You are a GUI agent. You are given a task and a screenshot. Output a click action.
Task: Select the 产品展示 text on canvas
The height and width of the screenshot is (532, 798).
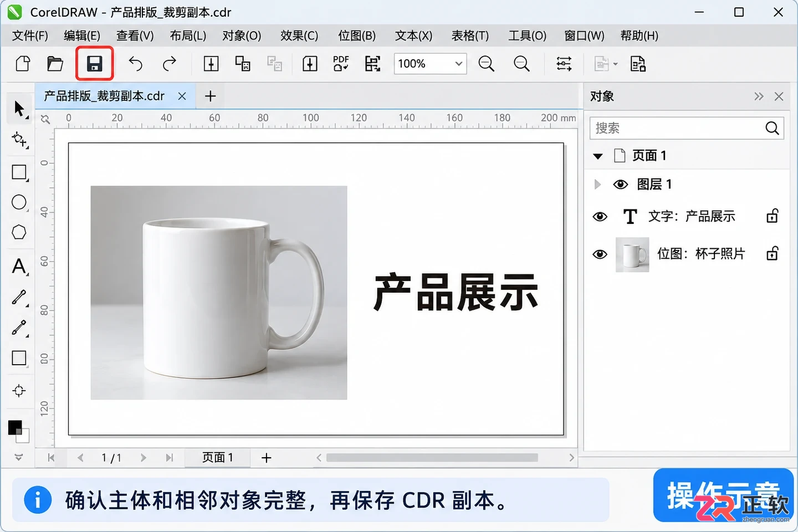(456, 292)
